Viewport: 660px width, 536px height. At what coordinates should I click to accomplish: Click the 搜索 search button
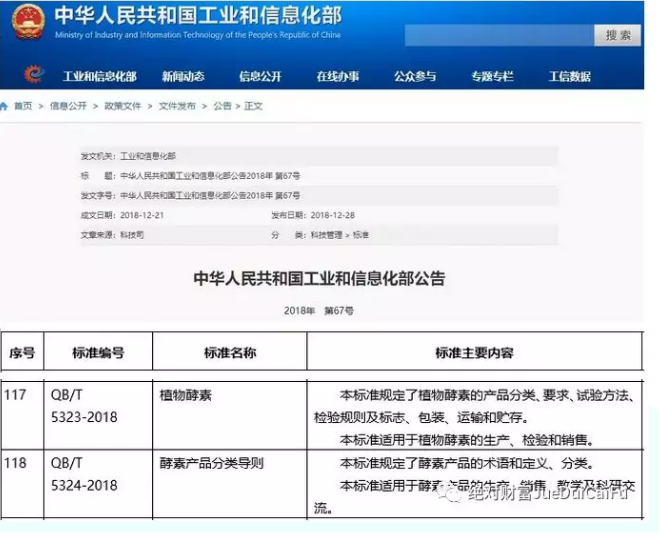617,35
